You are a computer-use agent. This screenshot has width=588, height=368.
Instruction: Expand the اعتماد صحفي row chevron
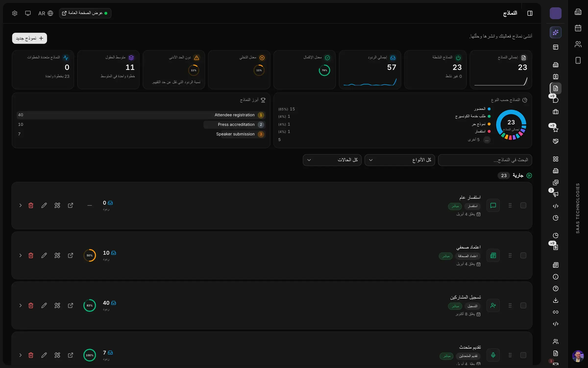click(20, 255)
